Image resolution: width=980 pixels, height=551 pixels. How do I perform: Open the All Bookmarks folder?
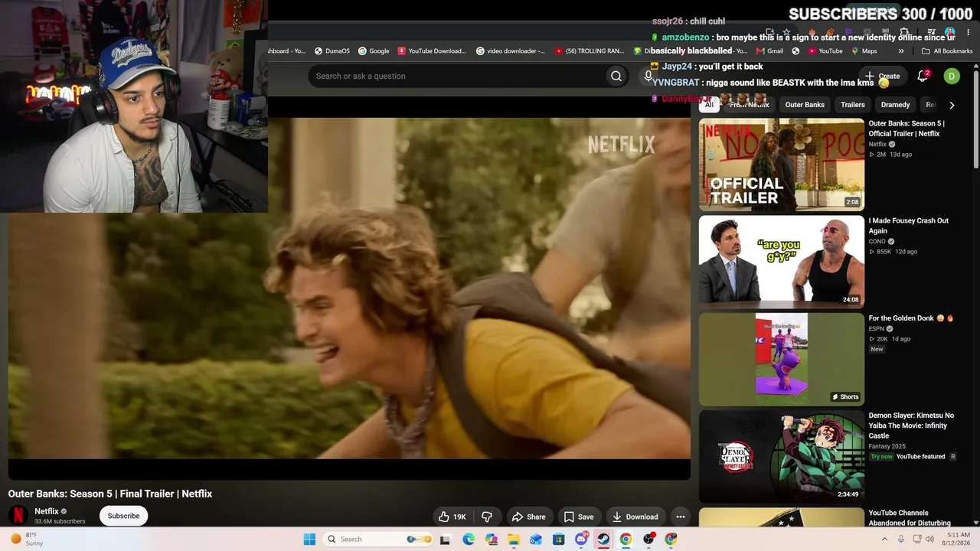[947, 51]
